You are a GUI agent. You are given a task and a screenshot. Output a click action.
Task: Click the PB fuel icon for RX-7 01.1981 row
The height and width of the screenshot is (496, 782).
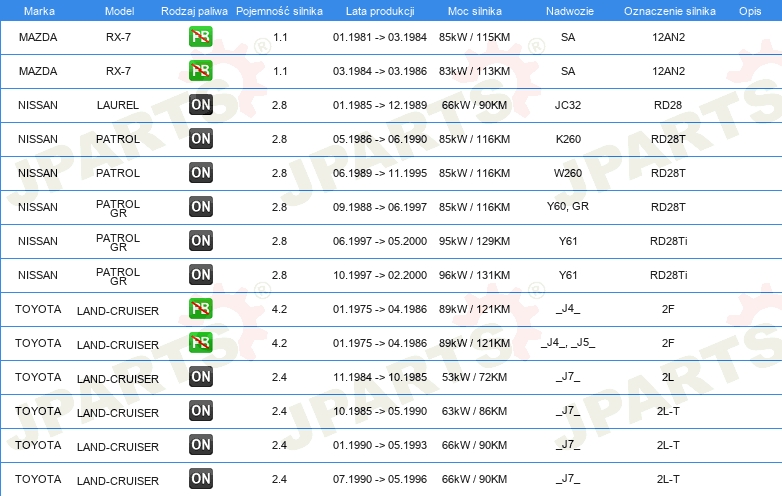[x=200, y=37]
